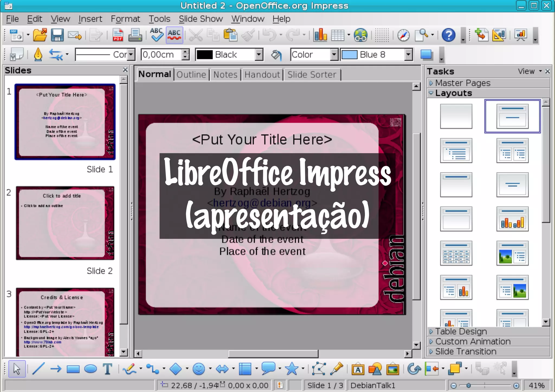The height and width of the screenshot is (392, 555).
Task: Choose the title with table layout
Action: 456,253
